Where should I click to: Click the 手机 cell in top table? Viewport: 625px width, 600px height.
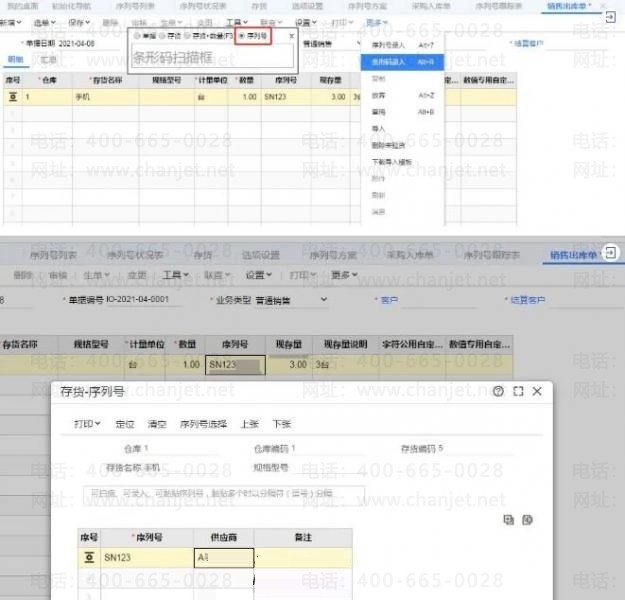coord(106,97)
